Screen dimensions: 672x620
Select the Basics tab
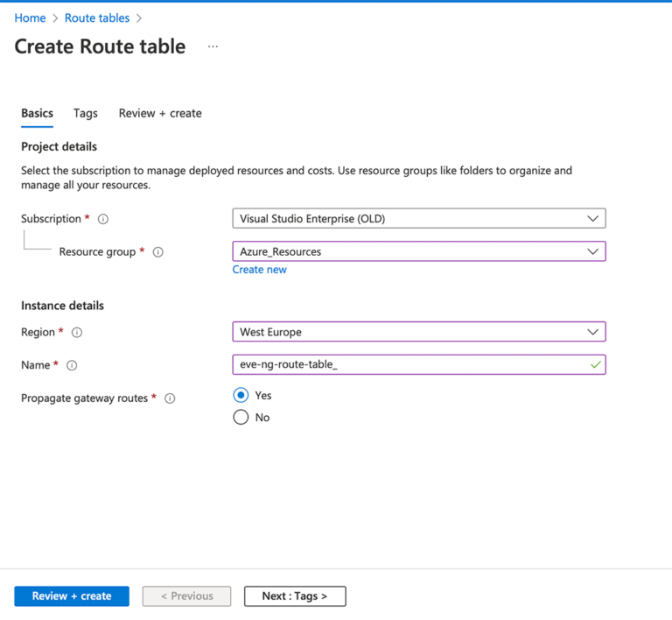[x=37, y=113]
